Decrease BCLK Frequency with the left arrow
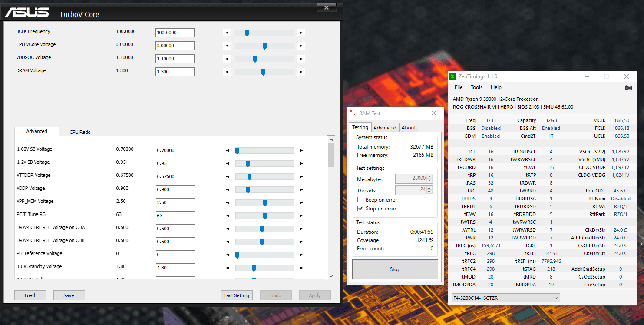The height and width of the screenshot is (325, 644). tap(227, 33)
